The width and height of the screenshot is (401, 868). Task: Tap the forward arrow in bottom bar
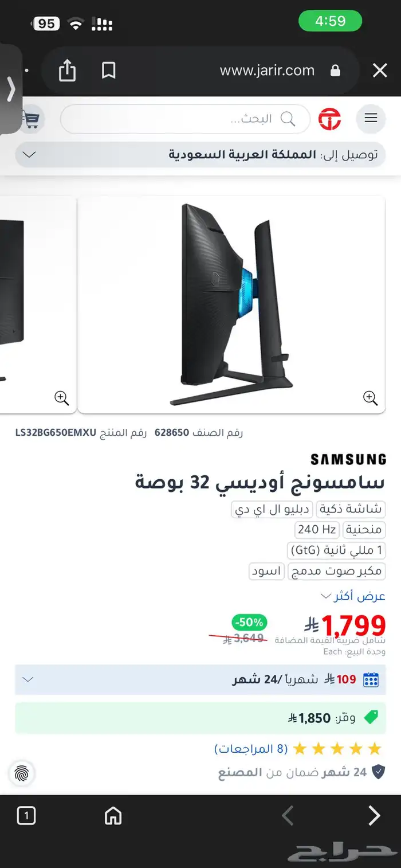(x=374, y=815)
